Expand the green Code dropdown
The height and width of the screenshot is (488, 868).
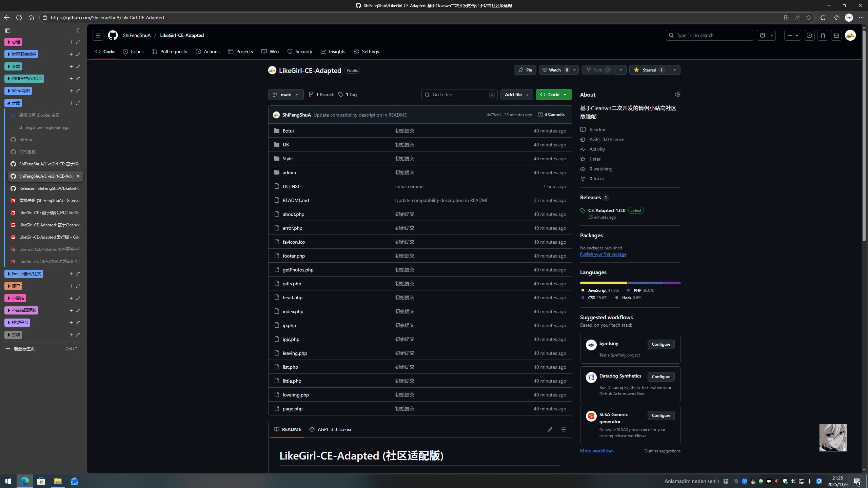553,95
